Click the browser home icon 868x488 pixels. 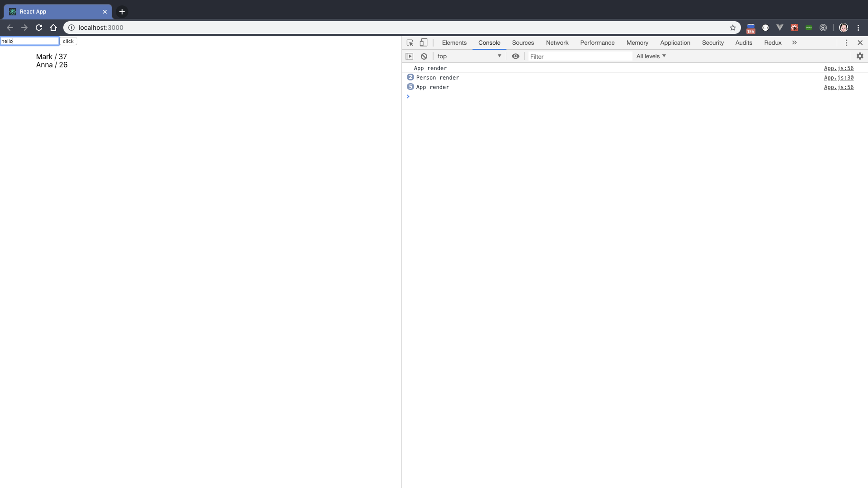click(53, 28)
